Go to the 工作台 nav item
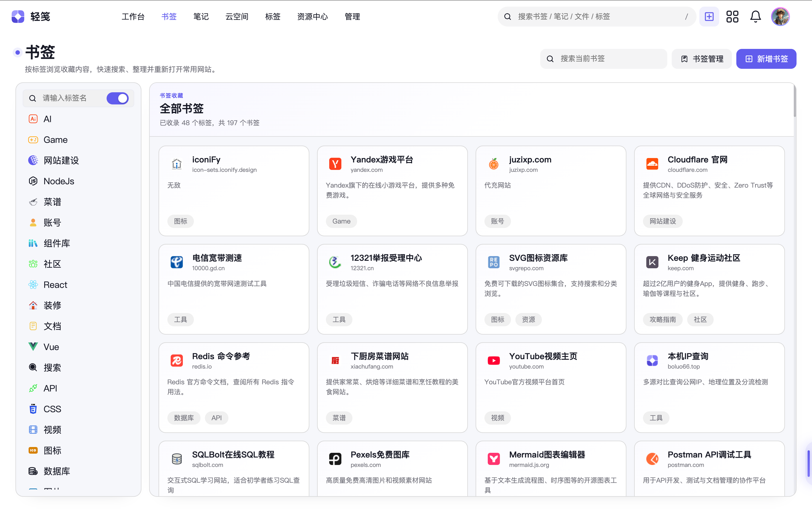The width and height of the screenshot is (812, 510). [133, 17]
